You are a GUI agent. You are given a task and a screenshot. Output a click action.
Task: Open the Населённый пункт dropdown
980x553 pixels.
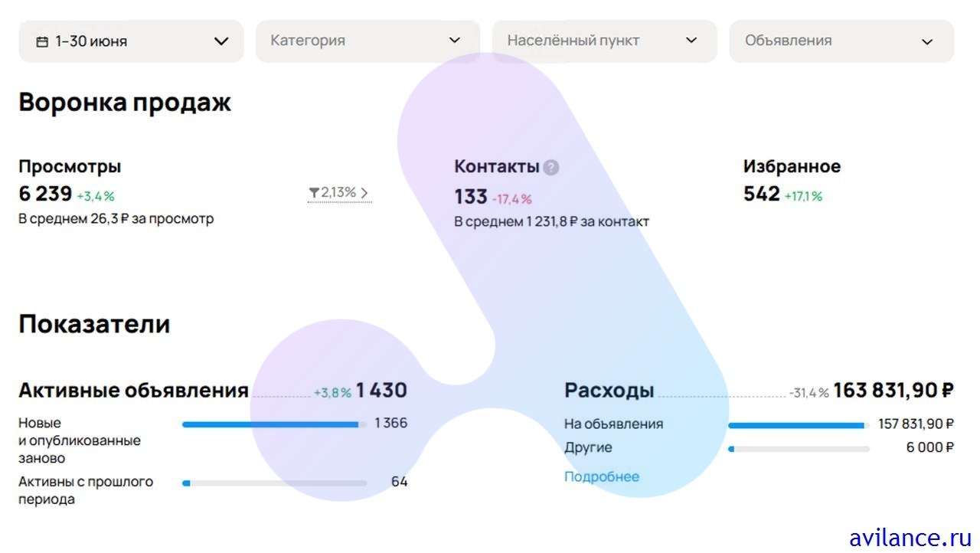[x=604, y=41]
